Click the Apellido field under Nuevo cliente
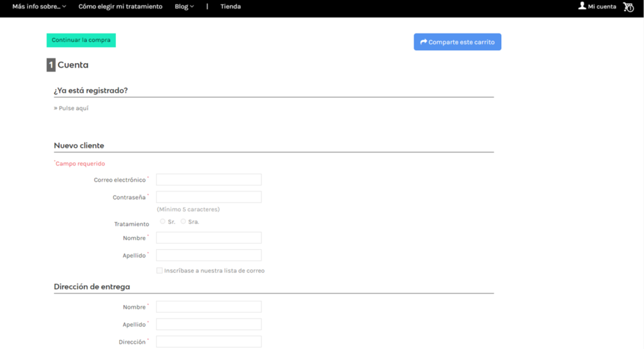The image size is (644, 349). coord(209,255)
